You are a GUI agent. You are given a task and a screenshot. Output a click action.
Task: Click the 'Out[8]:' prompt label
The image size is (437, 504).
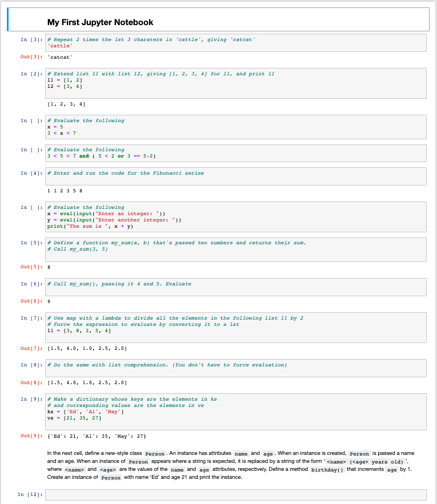pos(31,382)
